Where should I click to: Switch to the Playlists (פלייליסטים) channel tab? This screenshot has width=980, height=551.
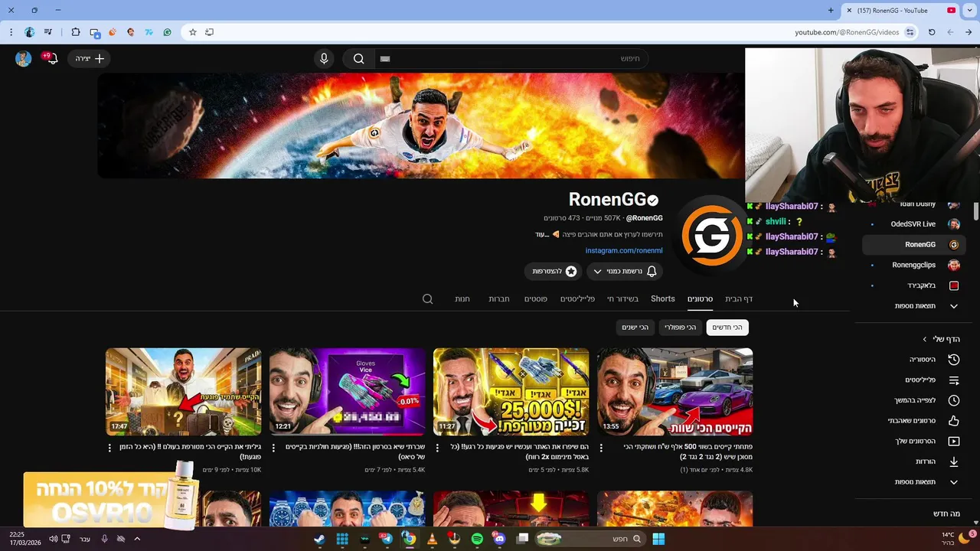coord(577,299)
